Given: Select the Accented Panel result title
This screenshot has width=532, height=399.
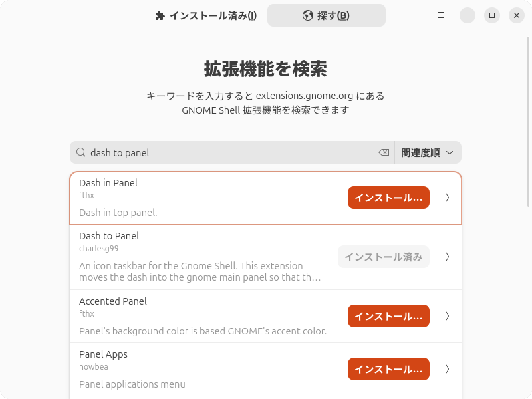Looking at the screenshot, I should [x=113, y=301].
